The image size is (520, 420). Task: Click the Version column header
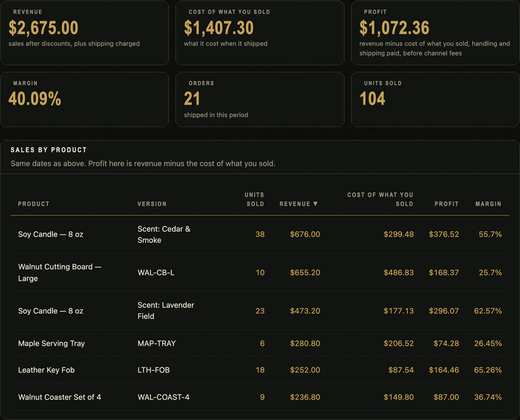click(x=152, y=204)
